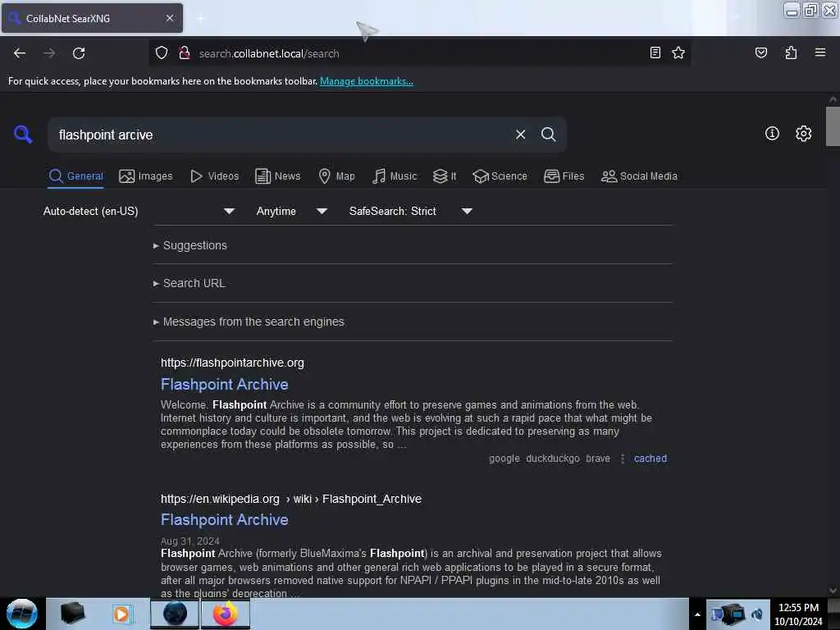
Task: Open the cached link for first result
Action: (x=651, y=459)
